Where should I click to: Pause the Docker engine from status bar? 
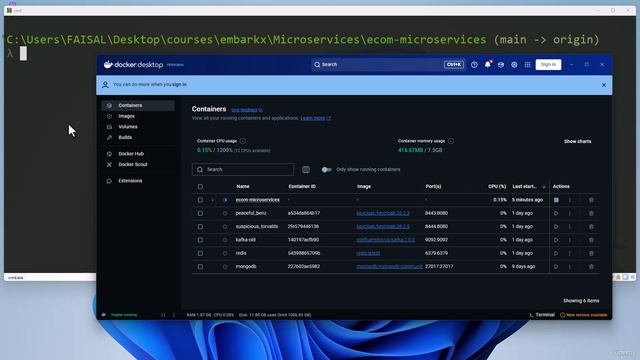tap(163, 315)
